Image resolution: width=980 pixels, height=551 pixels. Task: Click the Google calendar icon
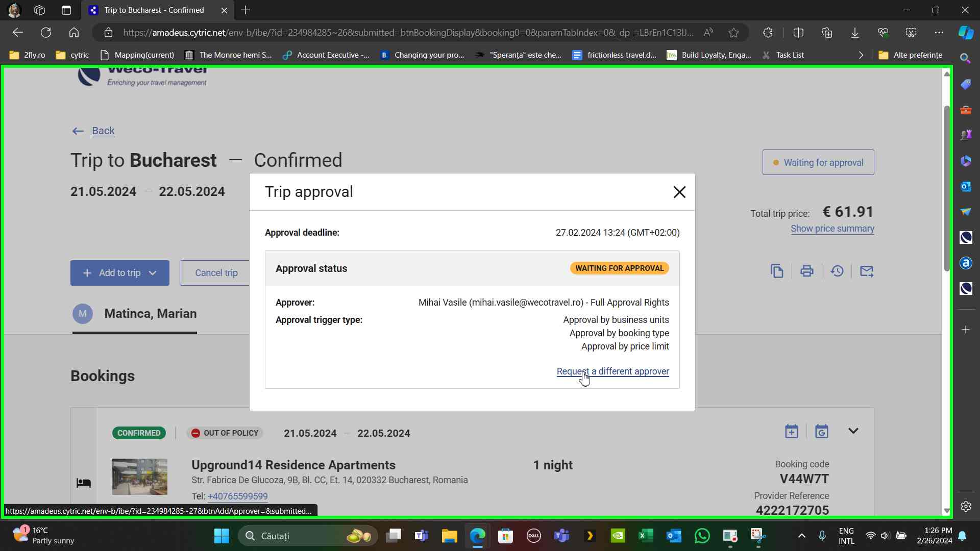coord(821,432)
